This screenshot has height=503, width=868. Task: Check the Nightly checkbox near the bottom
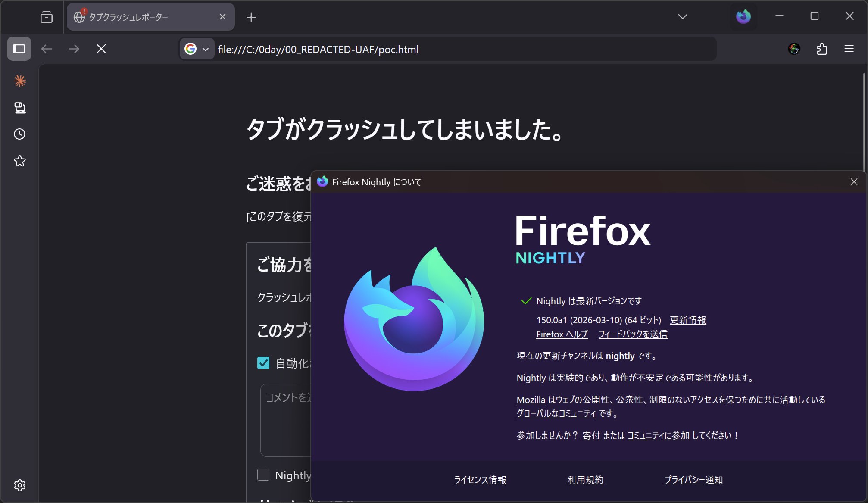point(263,475)
